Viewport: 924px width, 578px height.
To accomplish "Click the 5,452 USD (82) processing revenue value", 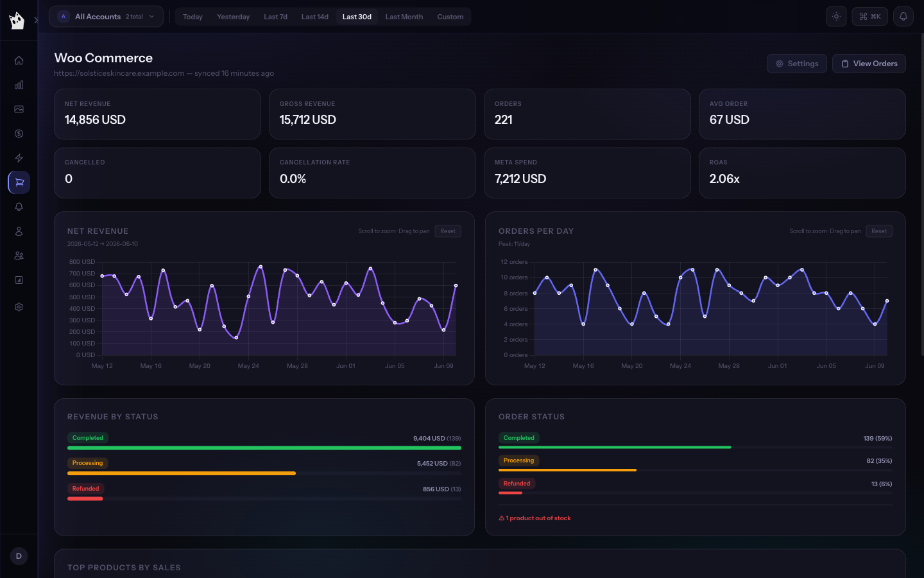I will [x=439, y=464].
